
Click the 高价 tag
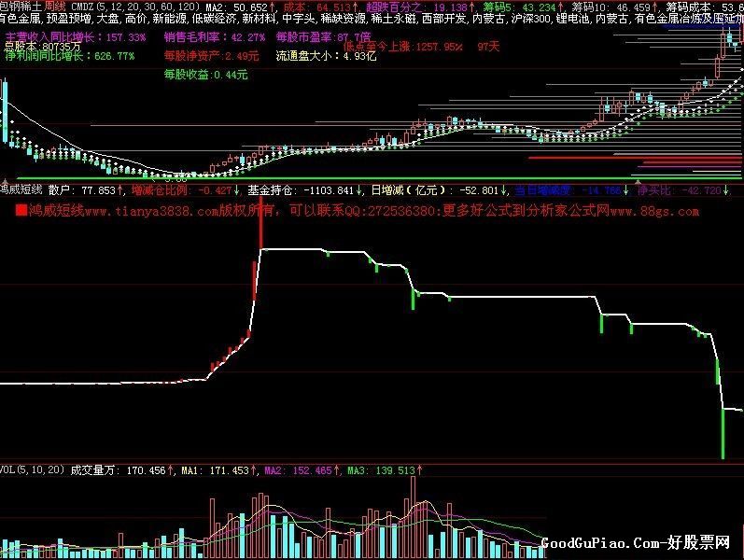[x=134, y=19]
